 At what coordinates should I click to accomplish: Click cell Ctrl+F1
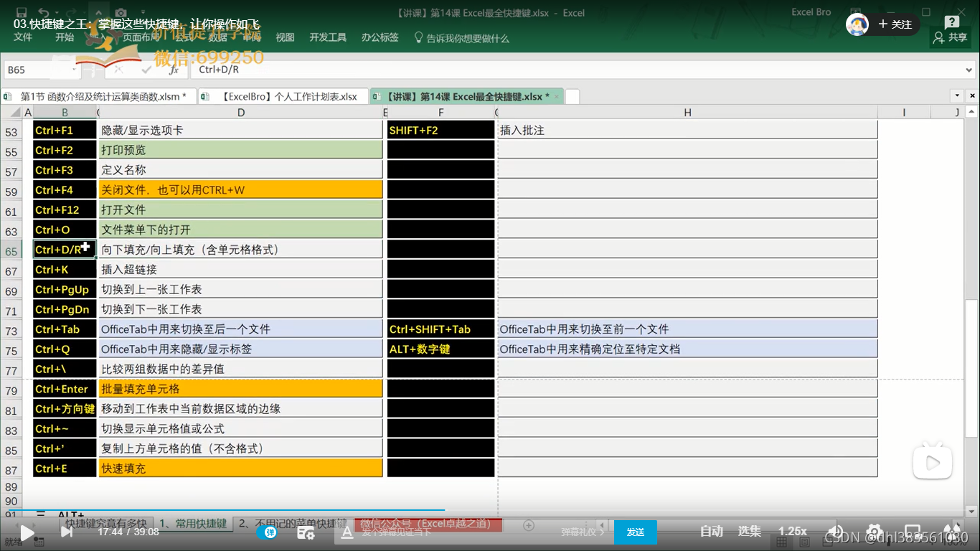[65, 131]
